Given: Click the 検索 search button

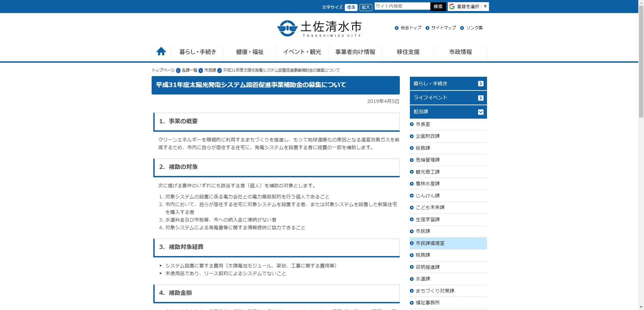Looking at the screenshot, I should [x=438, y=6].
